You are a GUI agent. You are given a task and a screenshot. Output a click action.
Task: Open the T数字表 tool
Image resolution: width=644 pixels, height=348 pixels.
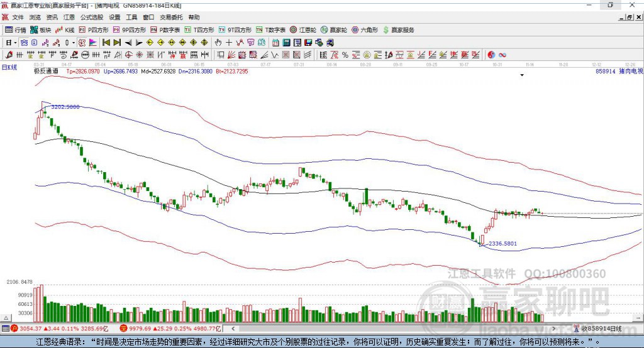point(270,30)
